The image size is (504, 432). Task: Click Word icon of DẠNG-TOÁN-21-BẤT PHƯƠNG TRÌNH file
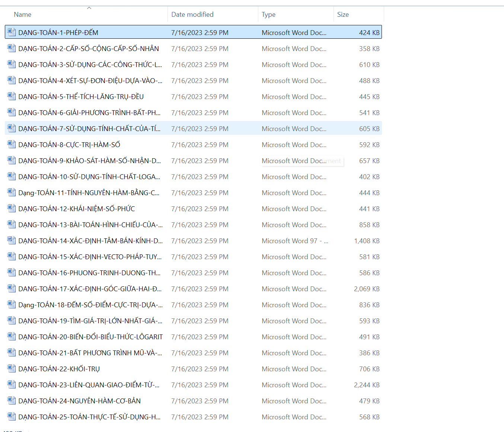pyautogui.click(x=12, y=352)
